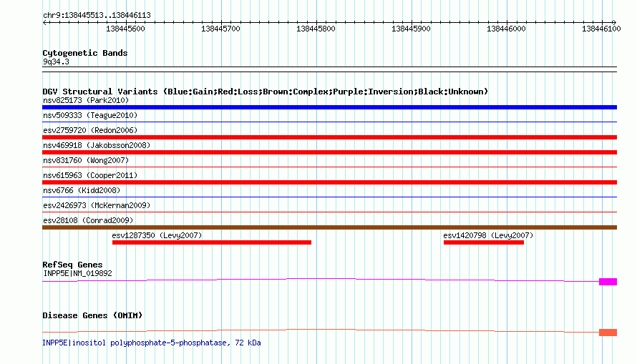Click the left arrow of the ruler
Image resolution: width=637 pixels, height=364 pixels.
point(44,22)
